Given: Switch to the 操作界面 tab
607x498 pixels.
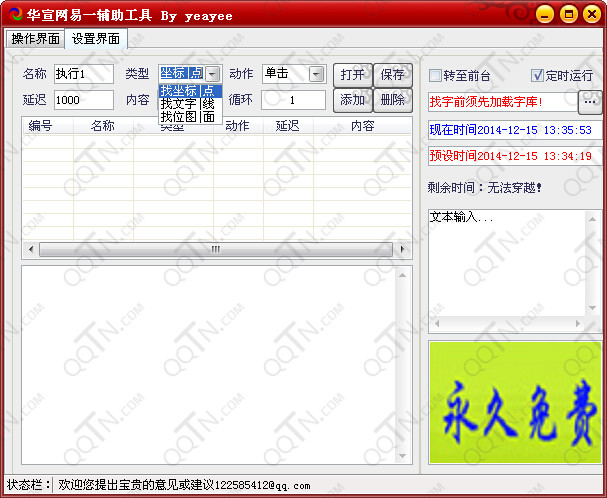Looking at the screenshot, I should pos(35,38).
